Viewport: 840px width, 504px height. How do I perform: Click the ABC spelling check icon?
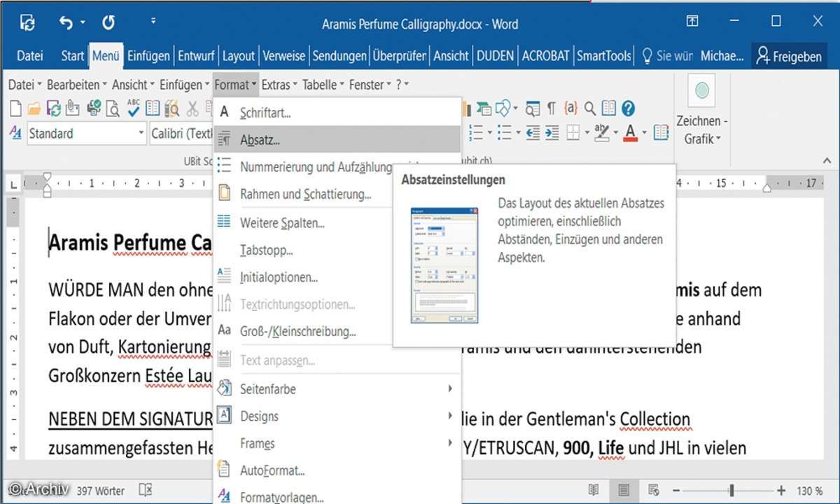pos(134,108)
